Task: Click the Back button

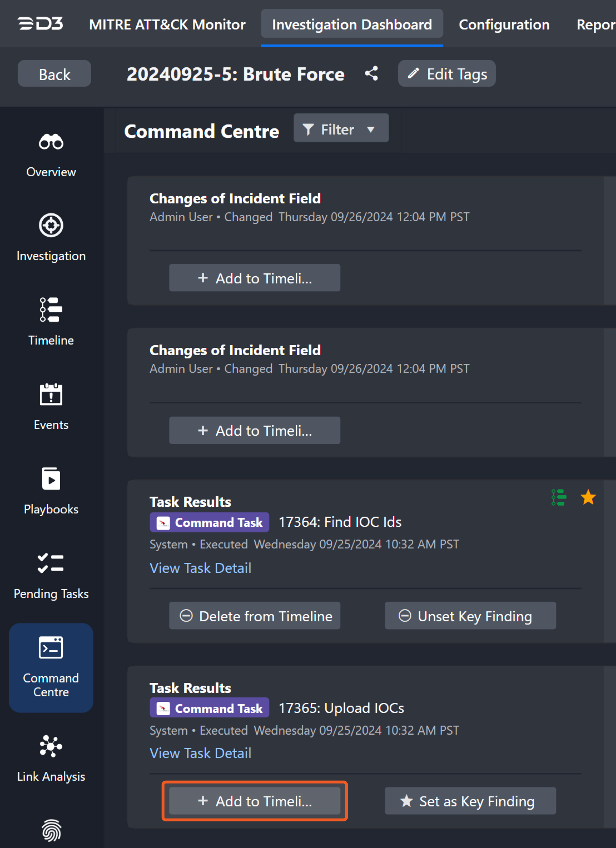Action: click(54, 74)
